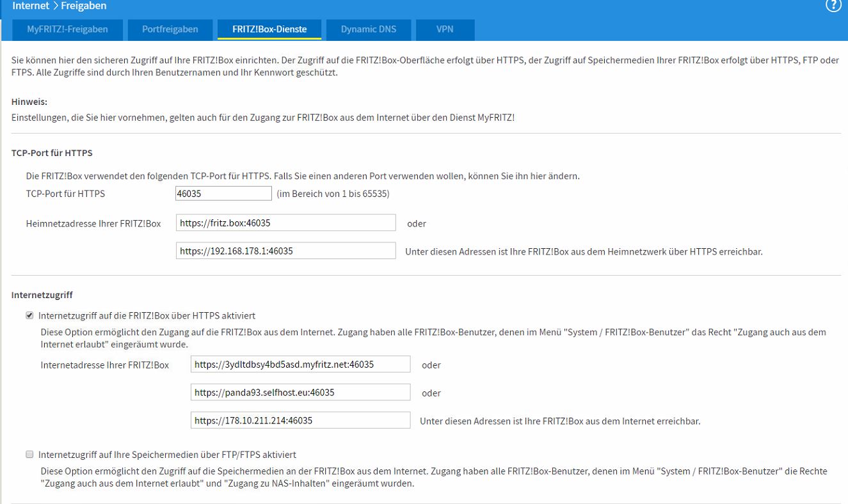The height and width of the screenshot is (504, 848).
Task: Click the myfritz.net internet address field
Action: point(300,365)
